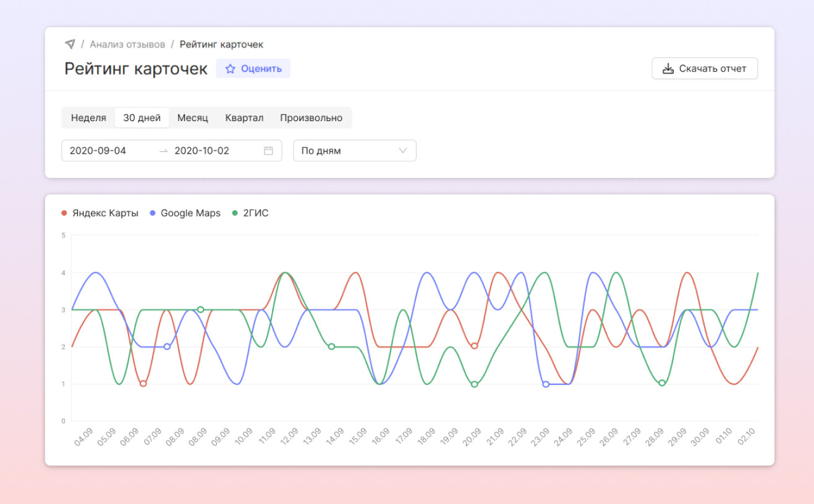Choose the Произвольно period tab
The image size is (814, 504).
tap(311, 118)
